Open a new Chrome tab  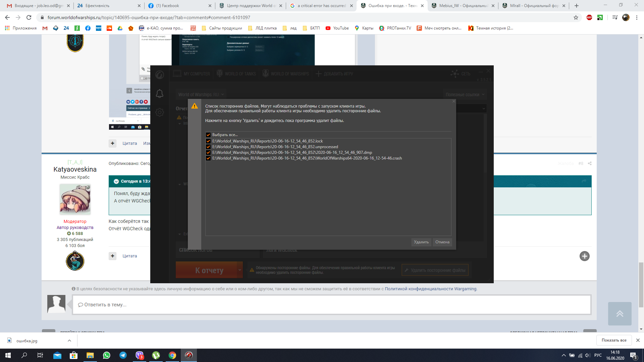click(577, 6)
